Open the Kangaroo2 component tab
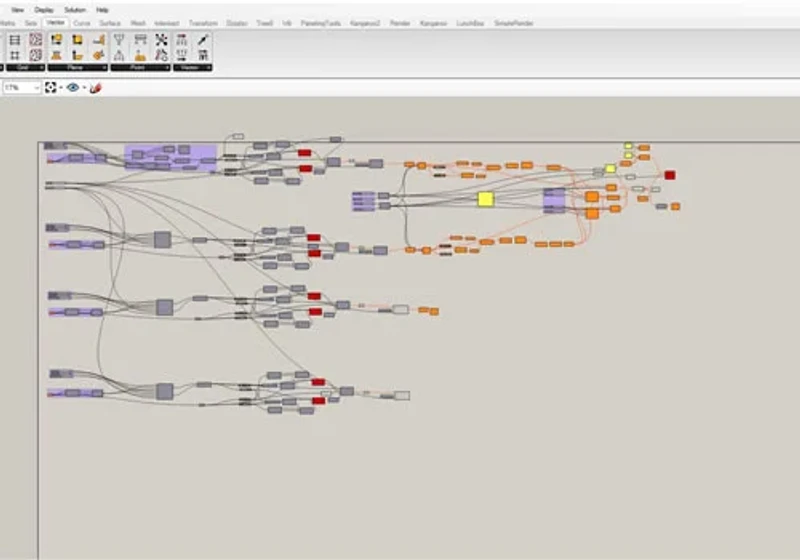The image size is (800, 560). click(x=365, y=23)
